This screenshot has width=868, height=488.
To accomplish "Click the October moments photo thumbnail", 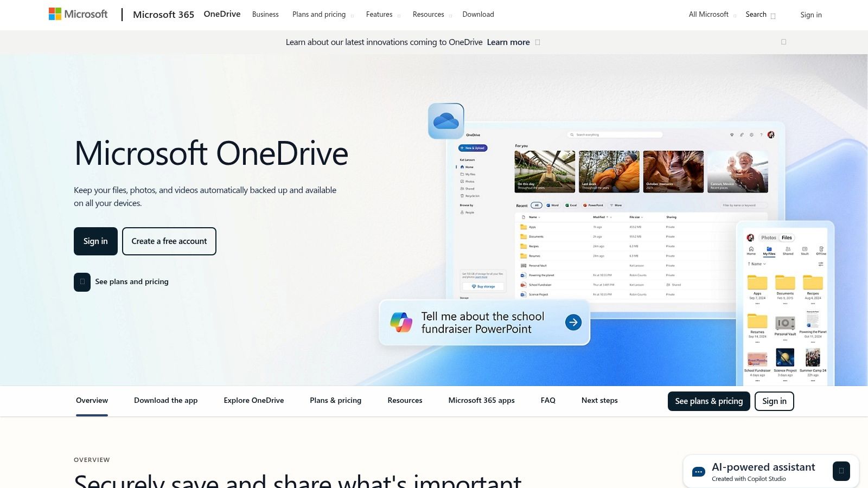I will click(x=673, y=171).
